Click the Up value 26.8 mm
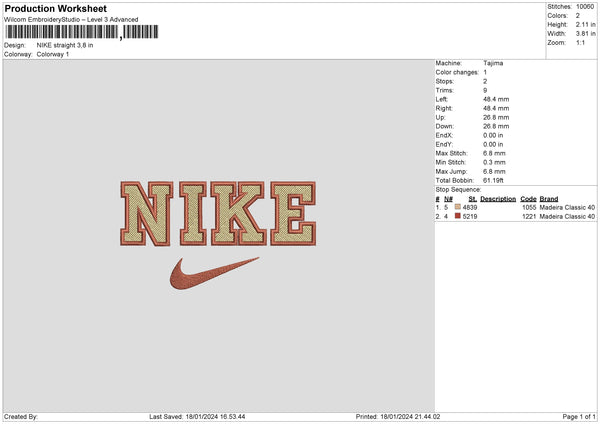The image size is (600, 424). click(496, 117)
